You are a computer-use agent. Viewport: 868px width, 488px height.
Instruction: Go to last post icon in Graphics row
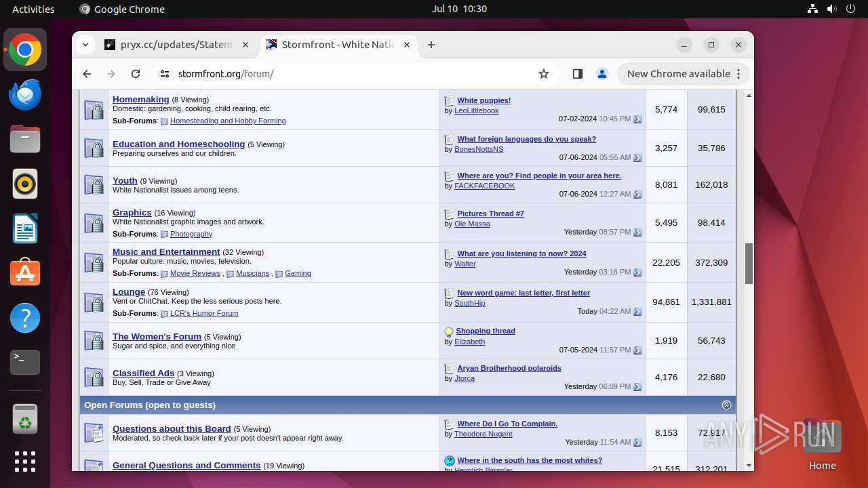click(x=637, y=232)
